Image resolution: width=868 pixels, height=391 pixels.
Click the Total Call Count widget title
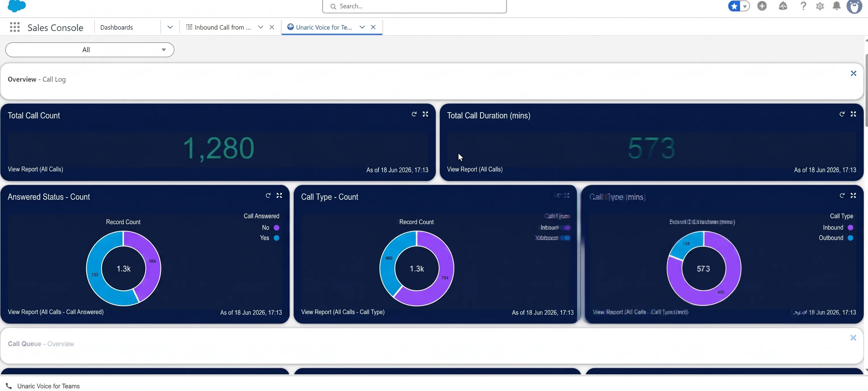[x=34, y=116]
